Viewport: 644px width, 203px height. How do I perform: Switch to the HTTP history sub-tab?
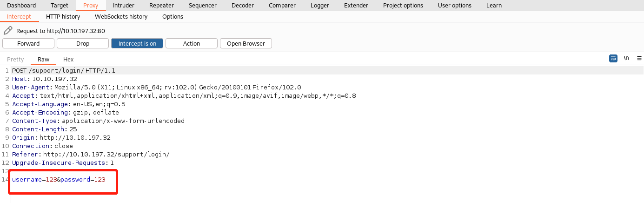[x=63, y=17]
